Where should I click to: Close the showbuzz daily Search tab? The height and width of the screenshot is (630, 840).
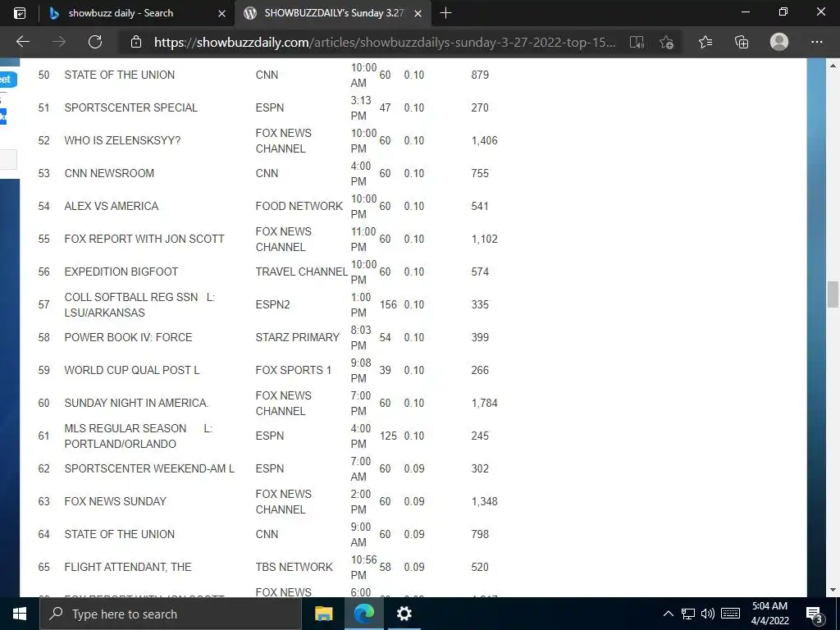221,13
